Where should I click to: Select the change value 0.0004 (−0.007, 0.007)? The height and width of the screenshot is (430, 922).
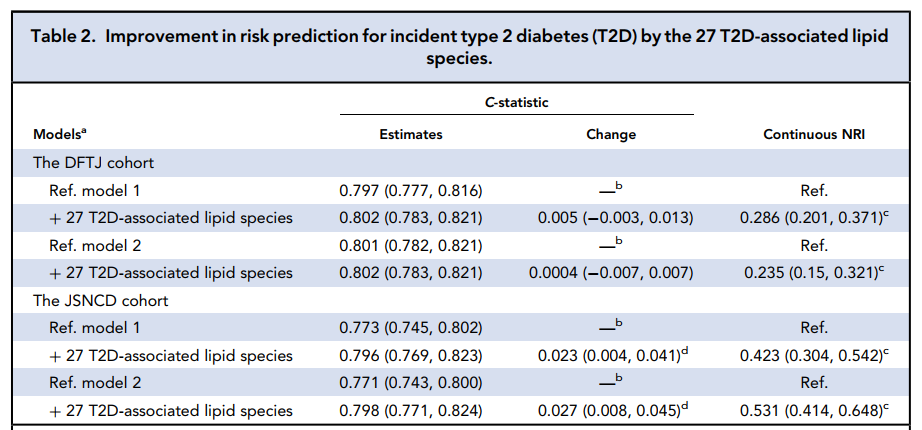[x=610, y=272]
